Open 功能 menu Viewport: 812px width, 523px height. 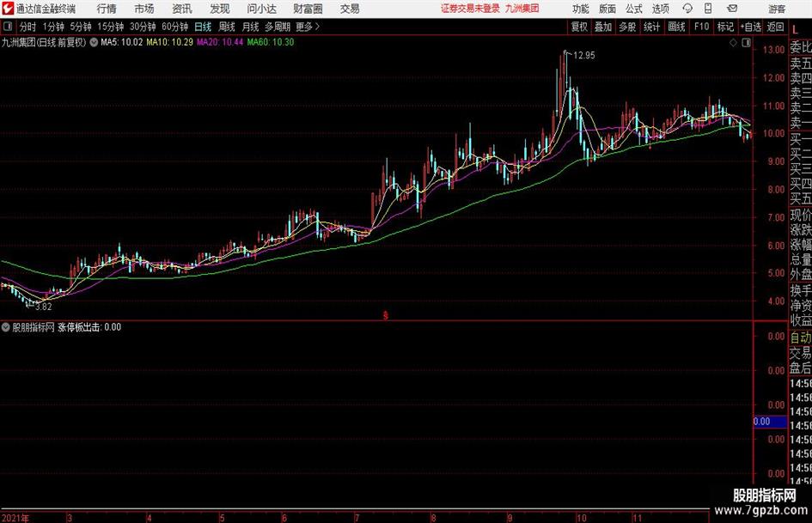pyautogui.click(x=581, y=9)
